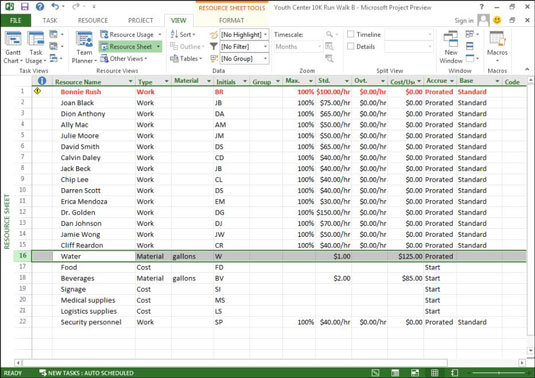Click the Zoom magnifier icon
Viewport: 535px width, 378px height.
click(x=329, y=34)
